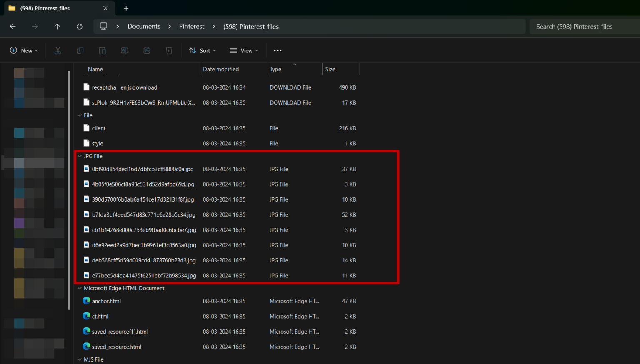Image resolution: width=640 pixels, height=364 pixels.
Task: Collapse the Microsoft Edge HTML Document group
Action: click(x=80, y=288)
